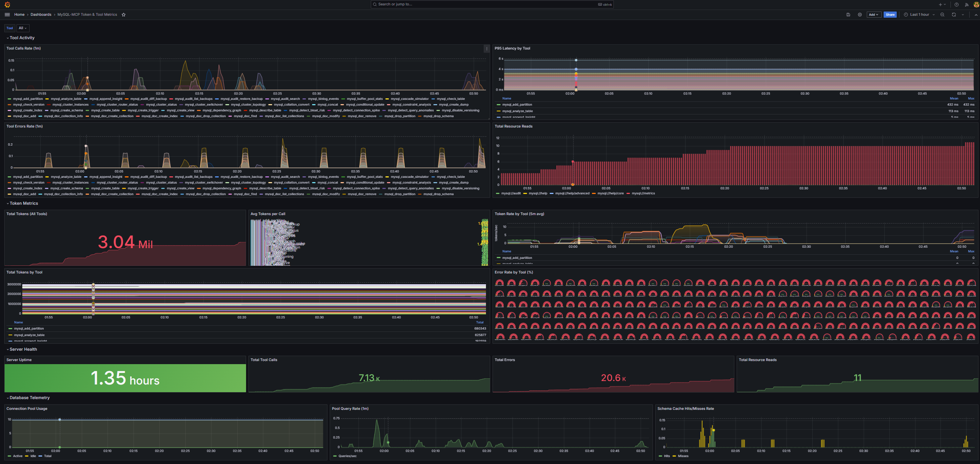
Task: Toggle Queries/sec series in Pool Query Rate legend
Action: click(x=347, y=456)
